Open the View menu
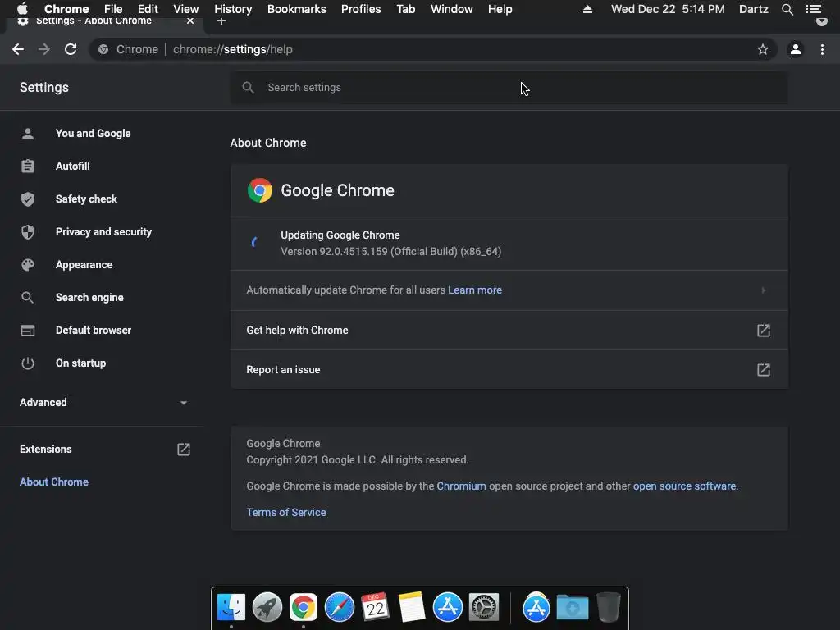Image resolution: width=840 pixels, height=630 pixels. tap(185, 9)
